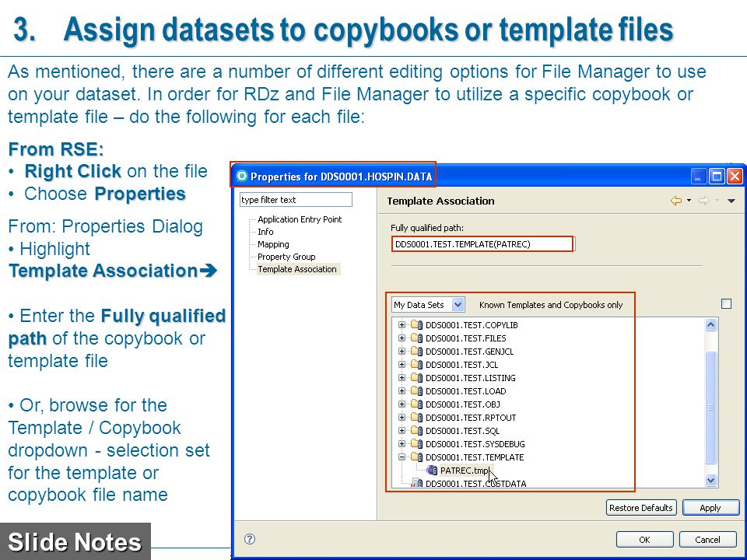Select the DDS0001.TEST.RPTOUT label
The image size is (747, 560).
click(x=471, y=418)
